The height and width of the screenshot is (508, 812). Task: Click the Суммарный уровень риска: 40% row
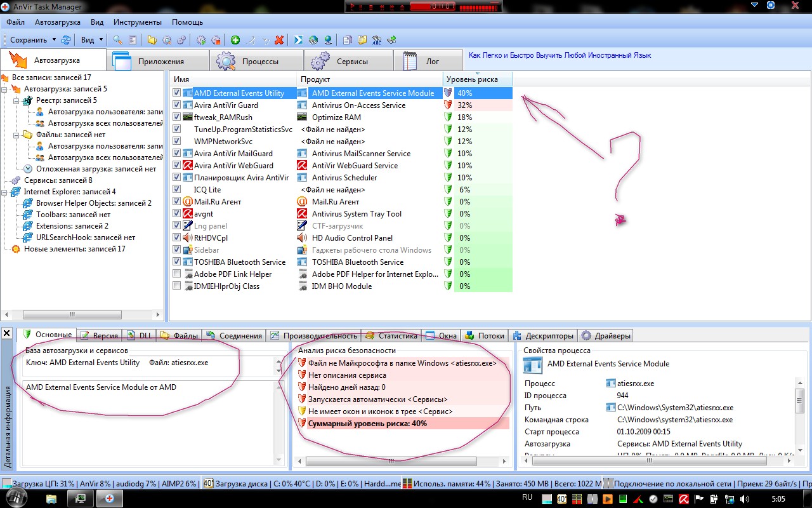(403, 424)
